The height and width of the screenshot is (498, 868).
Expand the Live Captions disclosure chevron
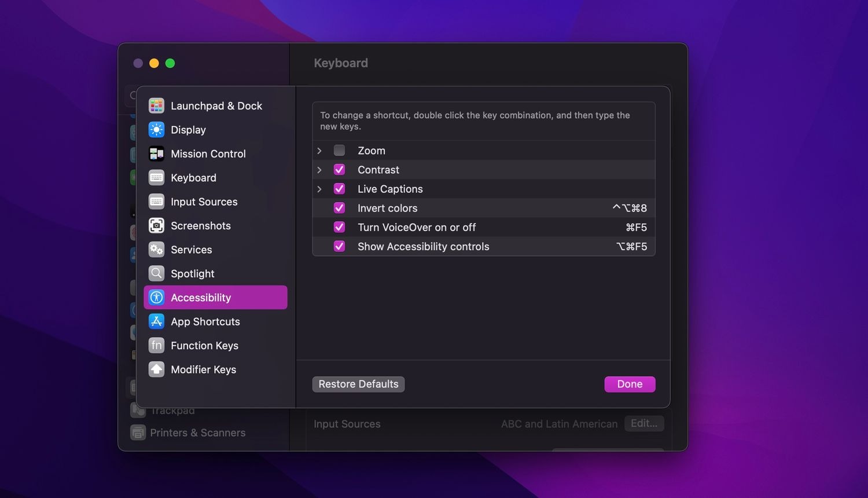[x=319, y=189]
